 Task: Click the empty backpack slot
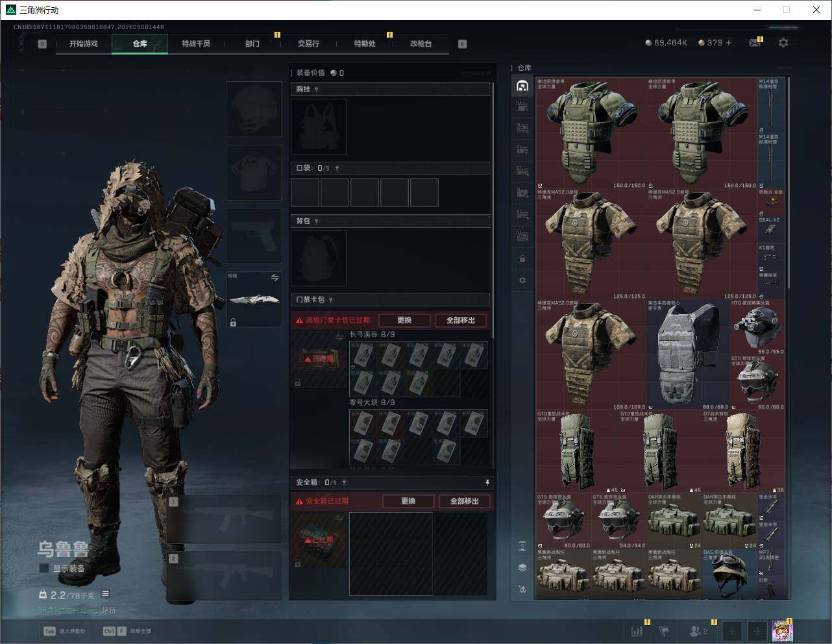coord(319,258)
